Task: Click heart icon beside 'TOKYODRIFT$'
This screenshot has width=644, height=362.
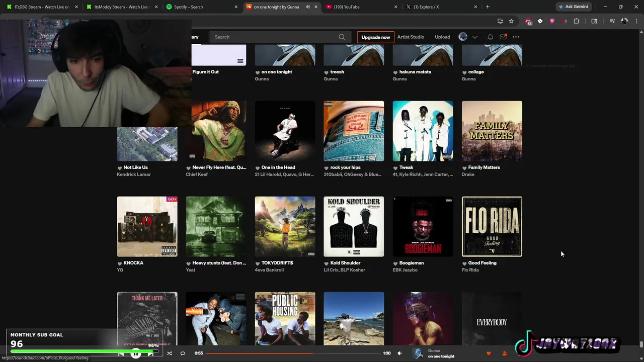Action: 258,263
